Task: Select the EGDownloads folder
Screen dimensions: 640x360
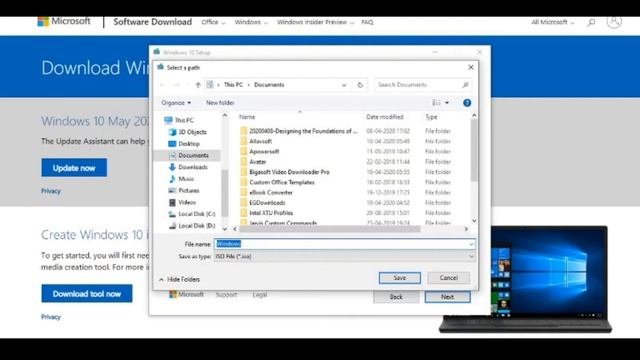Action: pyautogui.click(x=267, y=203)
